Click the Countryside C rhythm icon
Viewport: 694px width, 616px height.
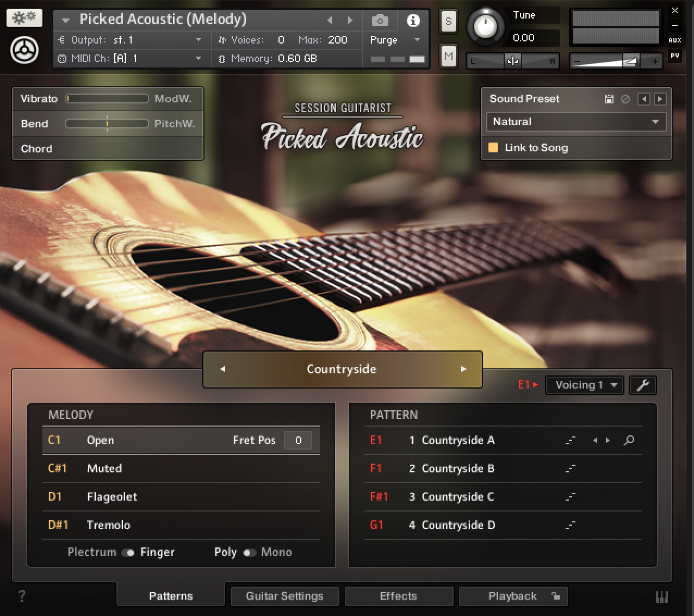pyautogui.click(x=570, y=497)
